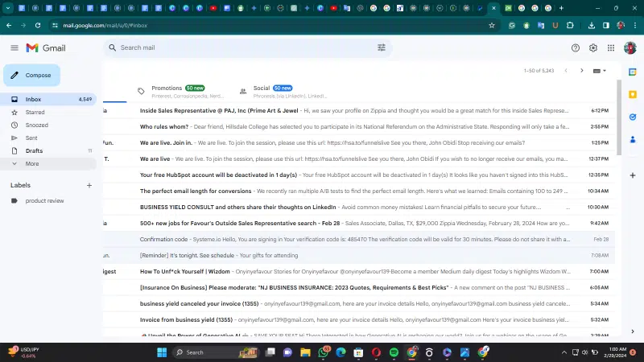The width and height of the screenshot is (644, 362).
Task: Open the product review label
Action: click(44, 201)
